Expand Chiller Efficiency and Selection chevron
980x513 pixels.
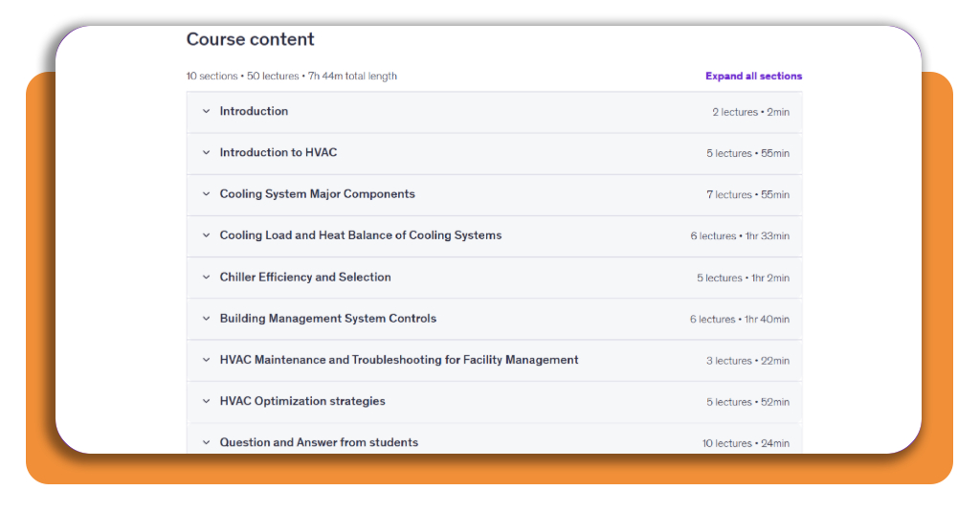coord(207,277)
